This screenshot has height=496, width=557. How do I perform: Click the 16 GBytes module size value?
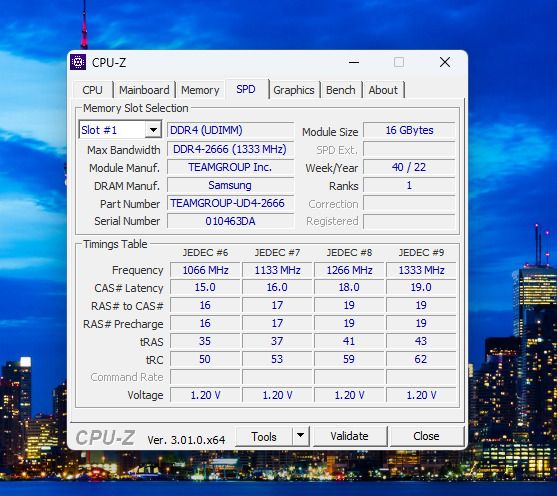[409, 130]
